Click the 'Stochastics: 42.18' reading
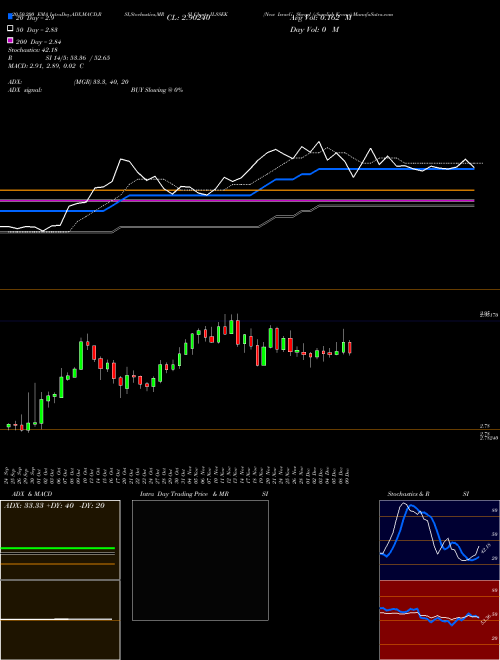Screen dimensions: 500x660 [x=32, y=50]
